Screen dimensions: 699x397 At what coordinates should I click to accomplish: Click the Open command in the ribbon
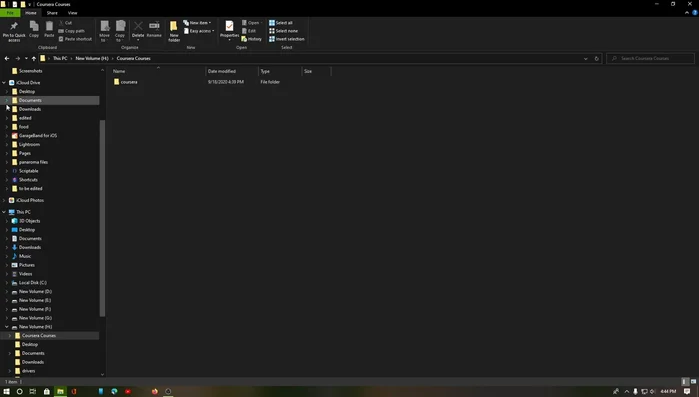click(x=251, y=23)
